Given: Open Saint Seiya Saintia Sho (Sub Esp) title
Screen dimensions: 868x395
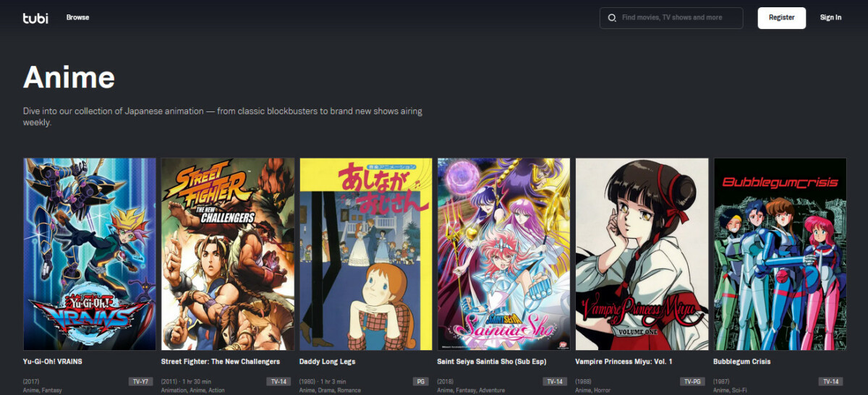Looking at the screenshot, I should tap(492, 362).
